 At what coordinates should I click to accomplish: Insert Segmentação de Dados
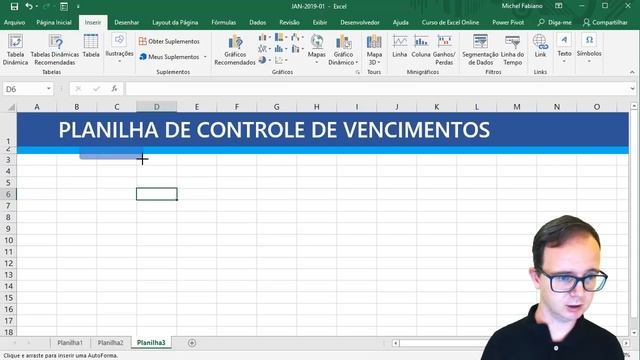[x=480, y=50]
